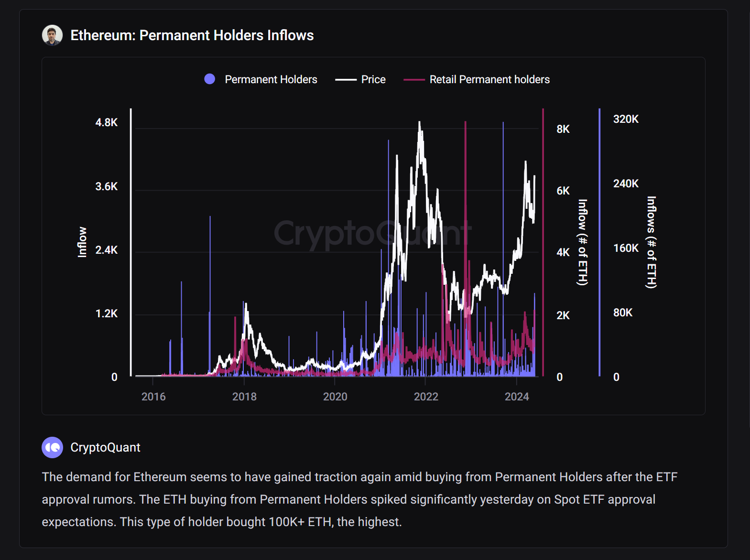This screenshot has width=750, height=560.
Task: Click the CryptoQuant round logo icon
Action: coord(52,448)
